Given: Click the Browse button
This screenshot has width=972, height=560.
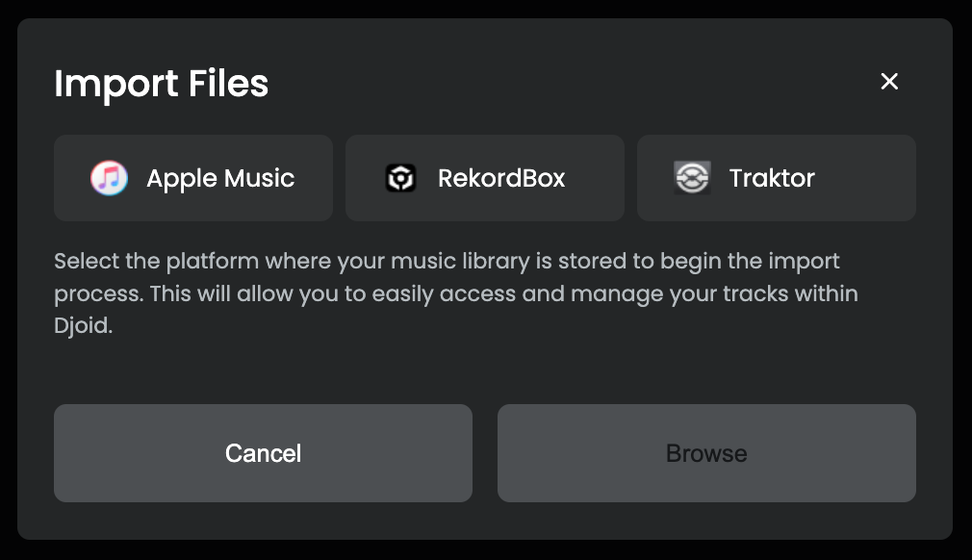Looking at the screenshot, I should pyautogui.click(x=706, y=453).
